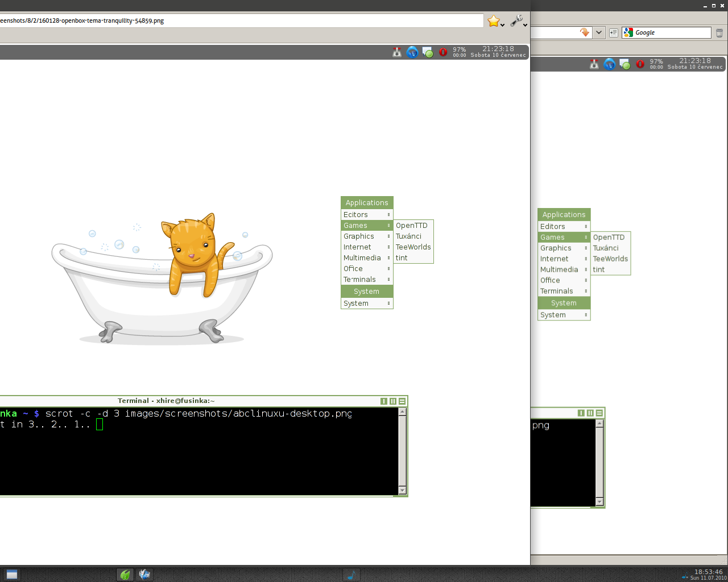Choose OpenTTD in the enlarged Games submenu
The height and width of the screenshot is (582, 728).
413,226
